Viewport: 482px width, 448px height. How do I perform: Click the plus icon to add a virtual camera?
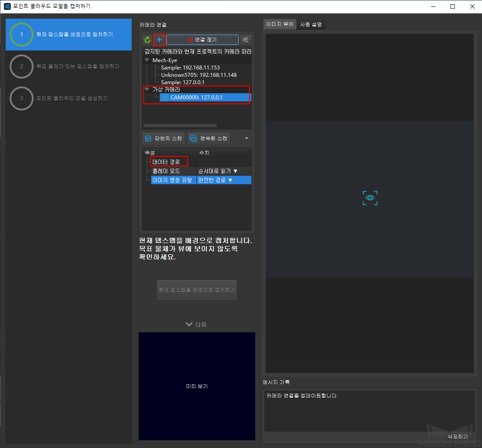click(x=159, y=40)
